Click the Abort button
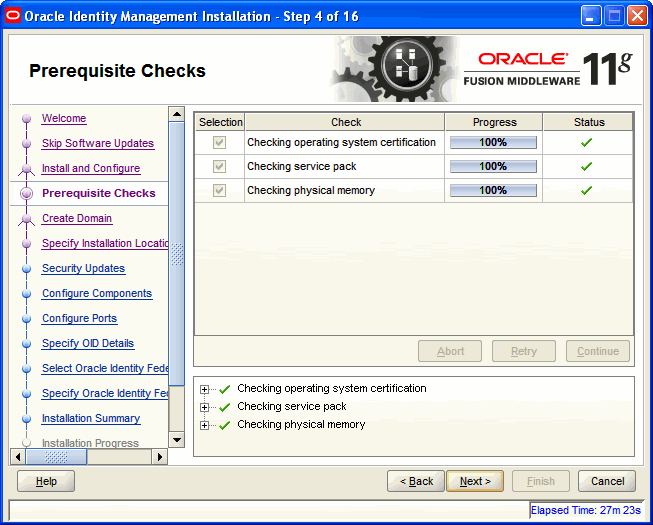The width and height of the screenshot is (653, 525). click(x=450, y=351)
